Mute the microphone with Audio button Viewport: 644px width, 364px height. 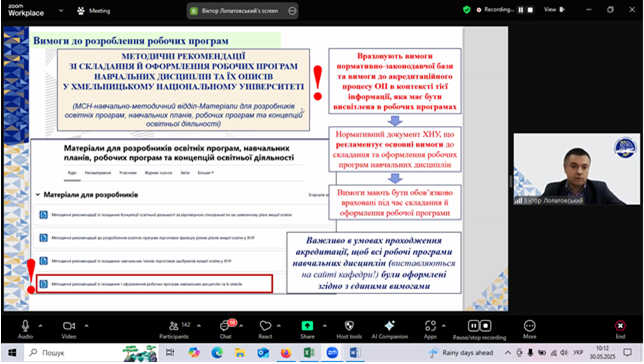tap(25, 329)
